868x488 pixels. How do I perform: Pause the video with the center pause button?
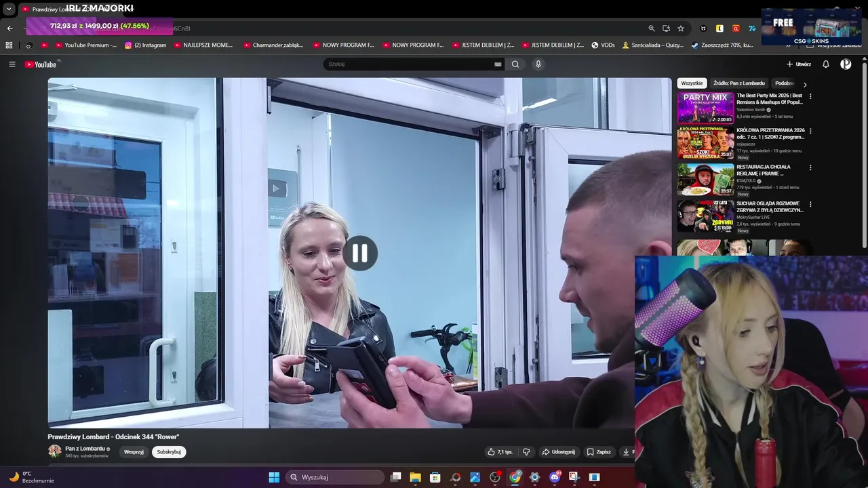click(360, 253)
